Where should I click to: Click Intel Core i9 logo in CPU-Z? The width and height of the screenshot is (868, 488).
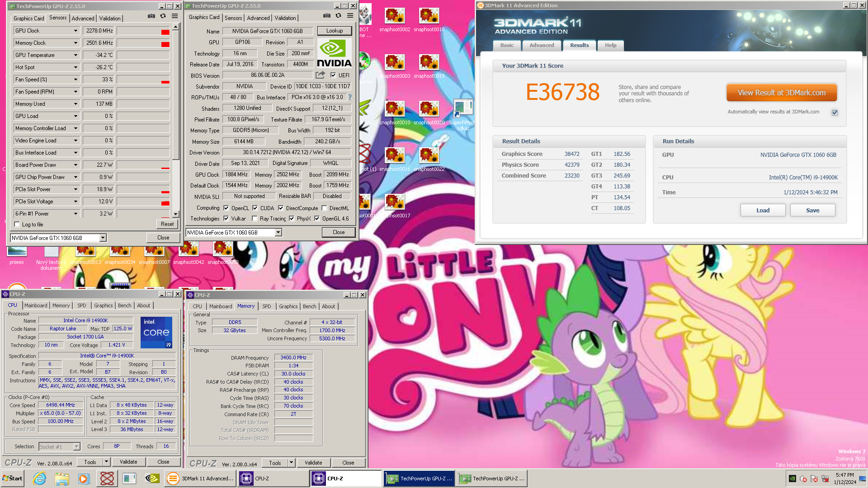(156, 333)
